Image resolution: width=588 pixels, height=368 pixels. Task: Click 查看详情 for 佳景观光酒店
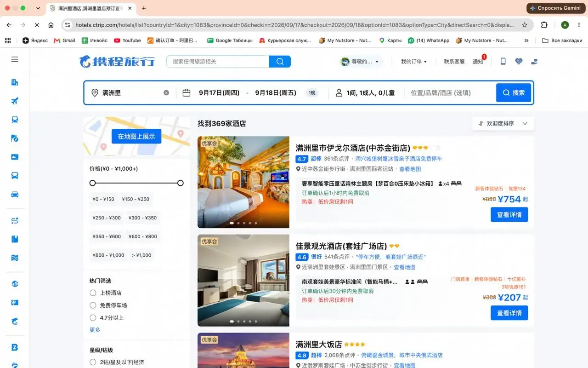tap(509, 313)
